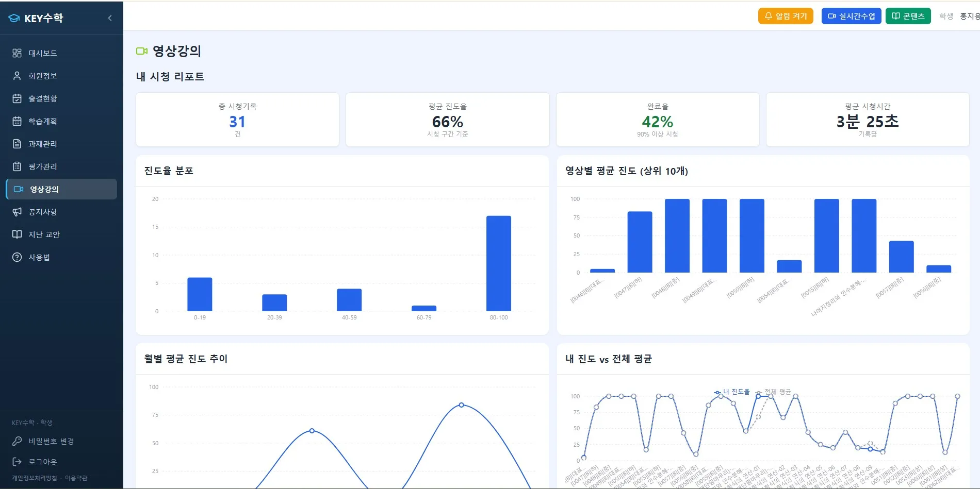Click the 평가관리 clipboard icon
Image resolution: width=980 pixels, height=489 pixels.
[17, 166]
